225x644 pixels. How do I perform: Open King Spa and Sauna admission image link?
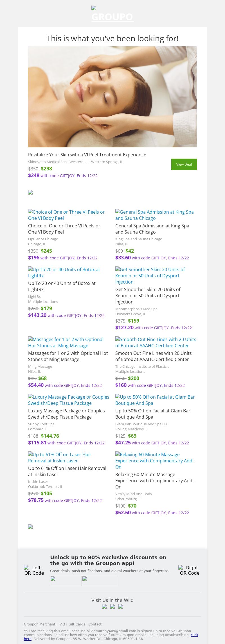pyautogui.click(x=154, y=215)
